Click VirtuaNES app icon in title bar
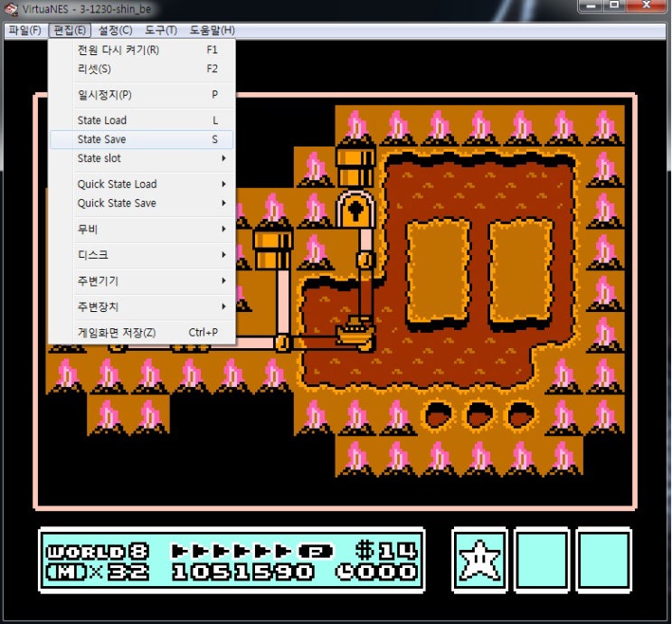672x624 pixels. click(12, 8)
